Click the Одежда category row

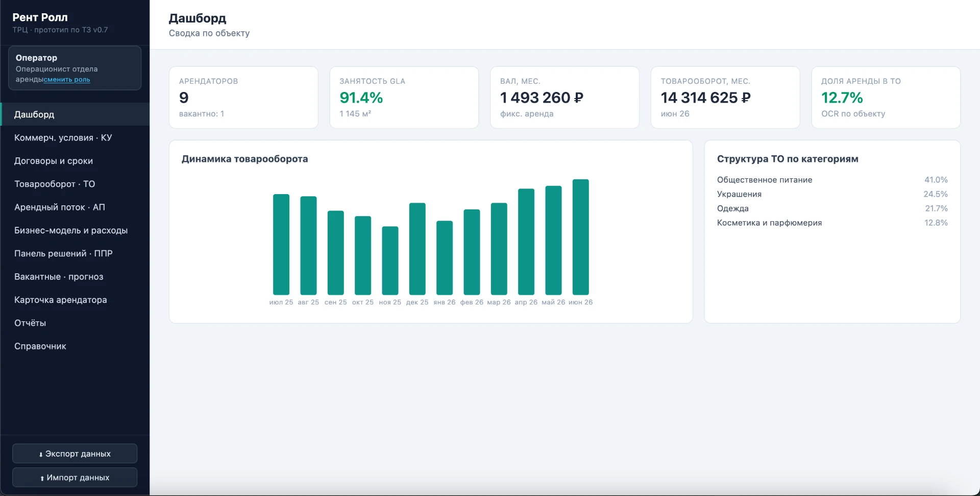tap(832, 208)
